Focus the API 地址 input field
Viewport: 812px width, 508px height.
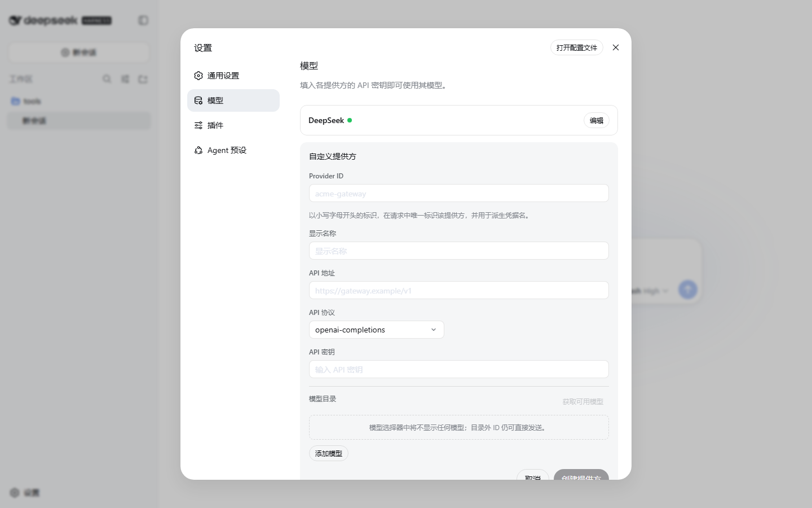pos(459,290)
